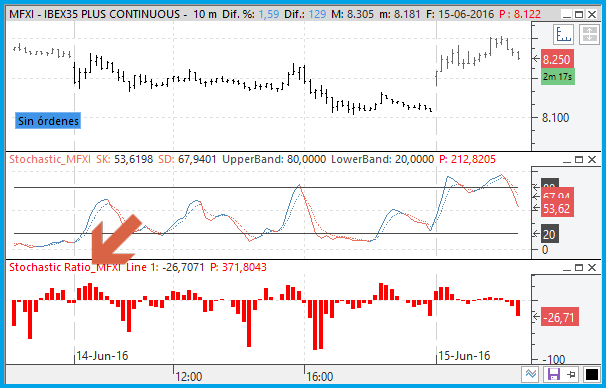Click the 16:00 time axis label
Screen dimensions: 606x388
pyautogui.click(x=320, y=376)
